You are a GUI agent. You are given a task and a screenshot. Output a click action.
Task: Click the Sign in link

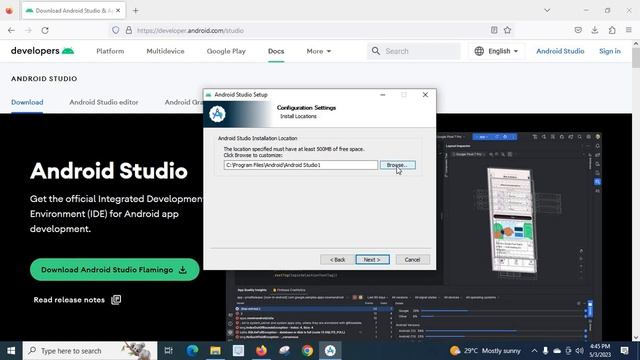coord(610,51)
